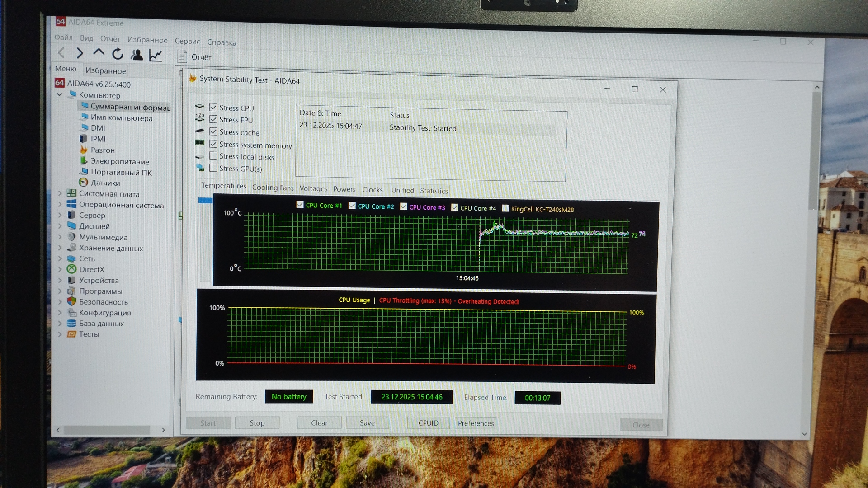The width and height of the screenshot is (868, 488).
Task: Open the user profile toolbar icon
Action: [x=137, y=55]
